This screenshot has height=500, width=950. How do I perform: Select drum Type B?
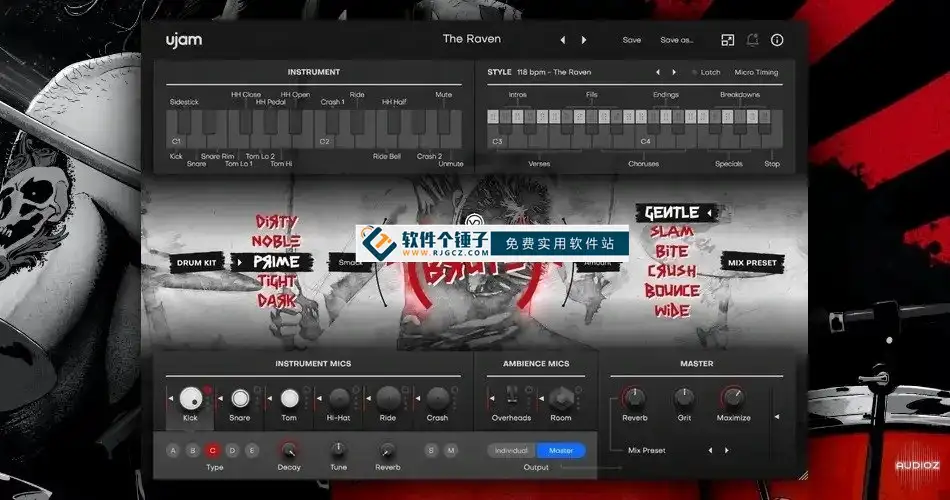click(193, 450)
